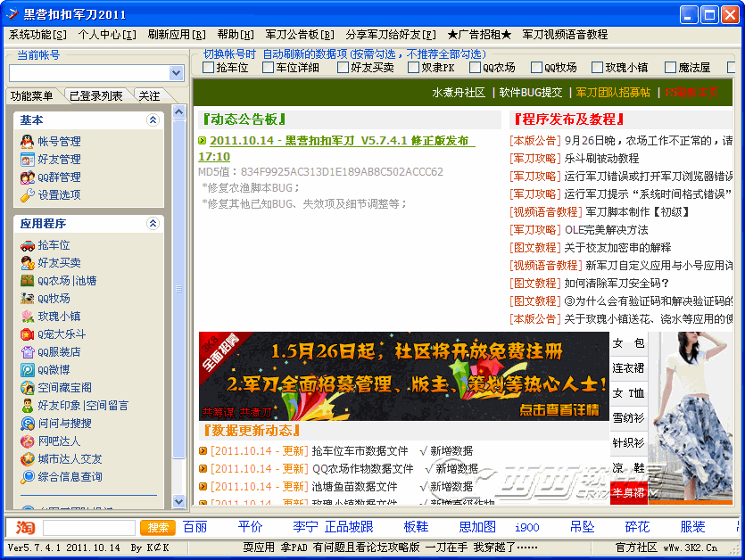This screenshot has height=560, width=745.
Task: Launch 玫瑰小镇 flower icon
Action: (x=27, y=317)
